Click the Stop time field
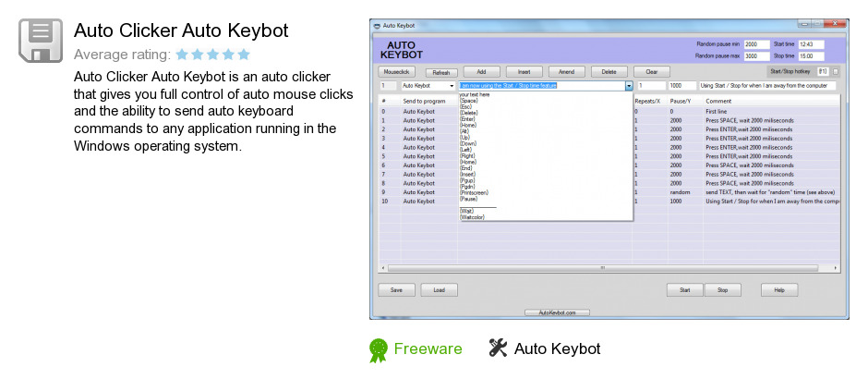This screenshot has width=868, height=391. [x=811, y=56]
